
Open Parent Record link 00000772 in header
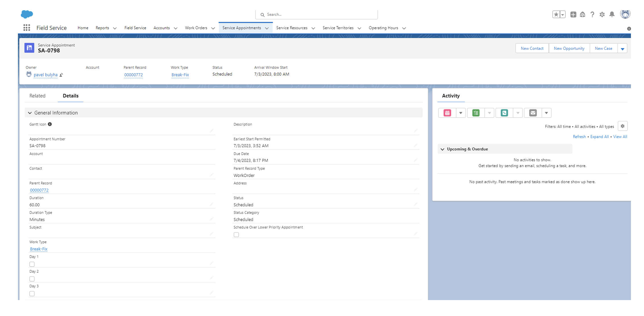(133, 75)
